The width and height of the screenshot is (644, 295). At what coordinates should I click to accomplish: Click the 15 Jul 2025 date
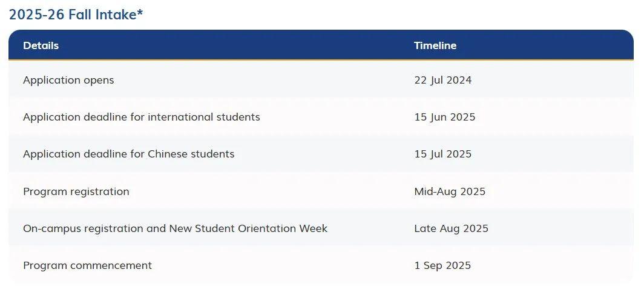(443, 154)
